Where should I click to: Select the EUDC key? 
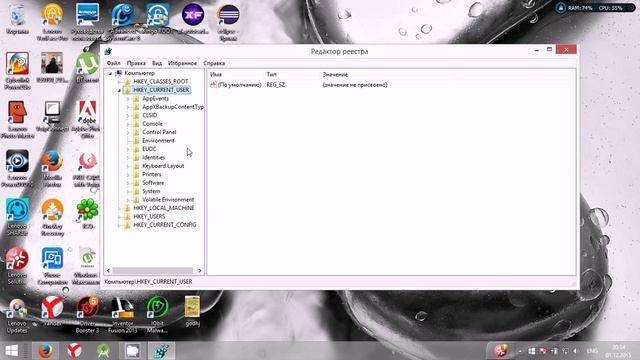coord(149,149)
